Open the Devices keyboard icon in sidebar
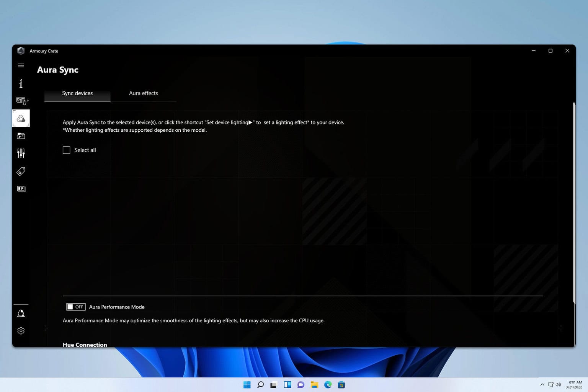This screenshot has width=588, height=392. (x=21, y=101)
